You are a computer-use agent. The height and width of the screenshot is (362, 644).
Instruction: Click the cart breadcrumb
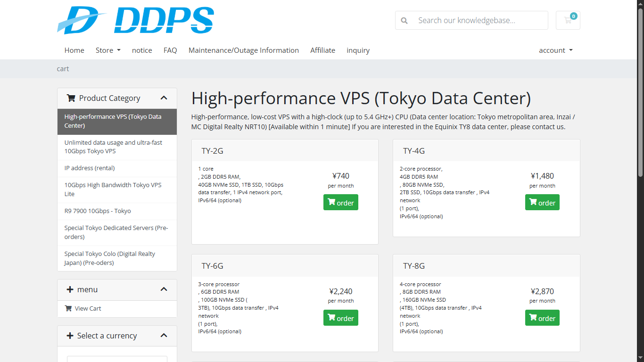[63, 69]
